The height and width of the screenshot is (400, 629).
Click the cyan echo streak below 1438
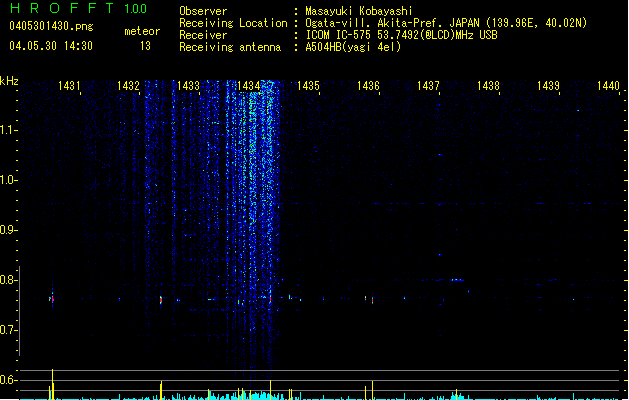[457, 280]
